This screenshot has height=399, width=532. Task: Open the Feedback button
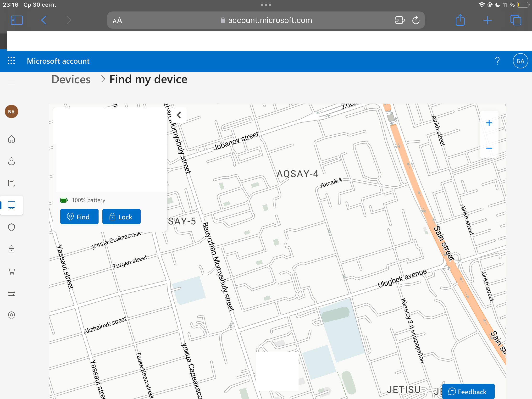[x=468, y=392]
